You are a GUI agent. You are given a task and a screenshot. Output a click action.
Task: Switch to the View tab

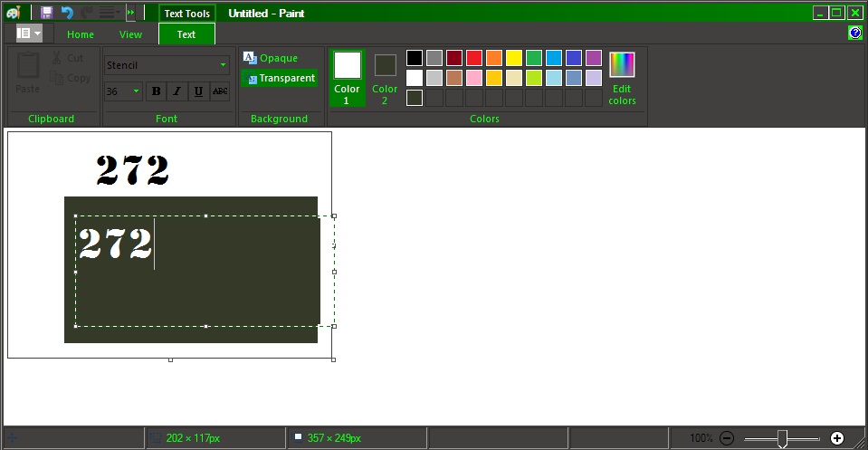pyautogui.click(x=130, y=34)
